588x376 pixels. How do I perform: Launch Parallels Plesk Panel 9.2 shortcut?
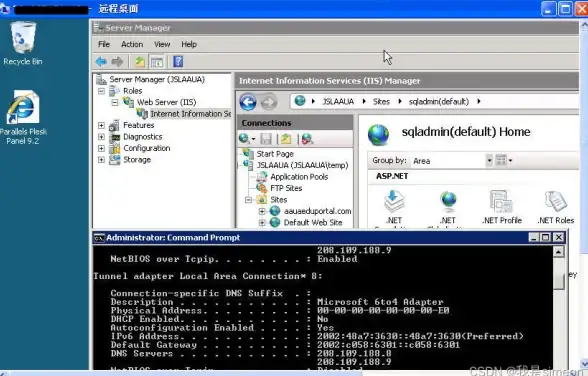23,117
